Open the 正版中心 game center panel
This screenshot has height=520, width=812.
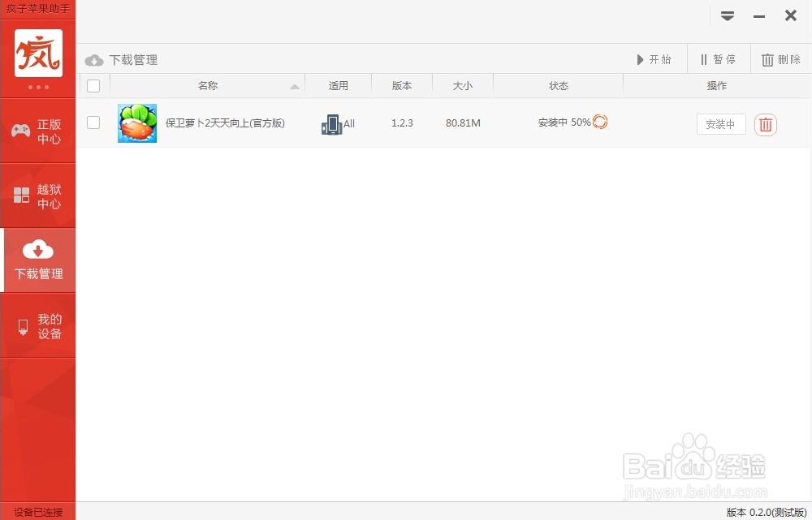tap(38, 130)
